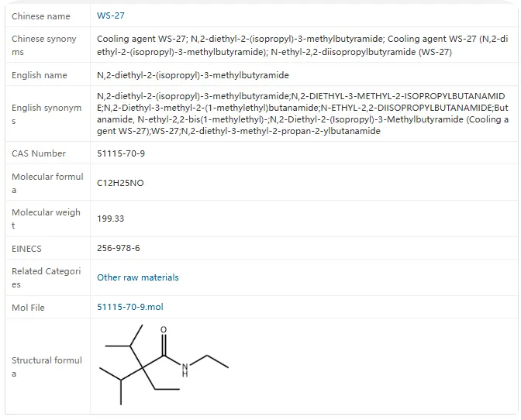Click the English synonyms row label
Image resolution: width=521 pixels, height=420 pixels.
[x=46, y=114]
